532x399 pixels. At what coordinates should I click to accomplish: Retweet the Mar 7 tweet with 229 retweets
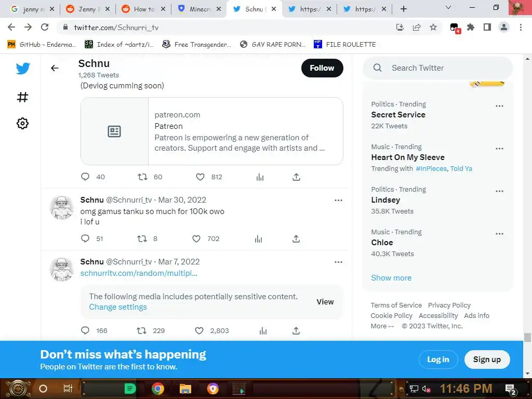141,330
